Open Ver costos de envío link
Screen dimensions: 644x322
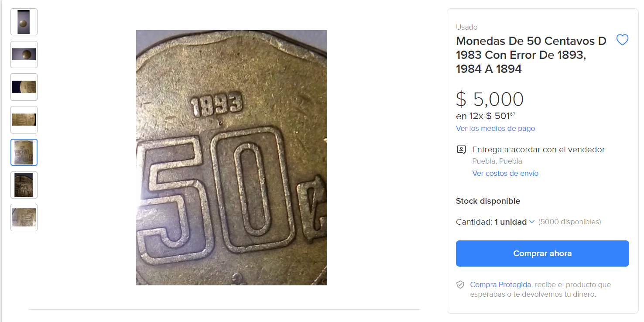(x=505, y=173)
